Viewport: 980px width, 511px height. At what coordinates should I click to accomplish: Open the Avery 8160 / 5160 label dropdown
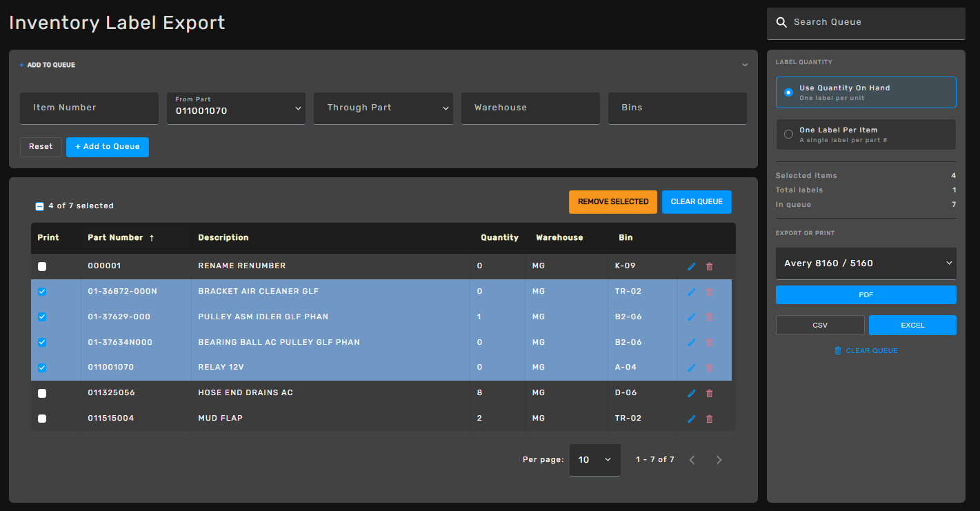tap(866, 263)
